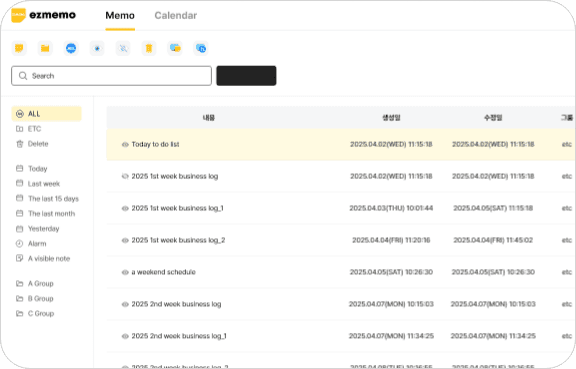Image resolution: width=576 pixels, height=369 pixels.
Task: Click folder icon beside B Group
Action: (x=19, y=298)
